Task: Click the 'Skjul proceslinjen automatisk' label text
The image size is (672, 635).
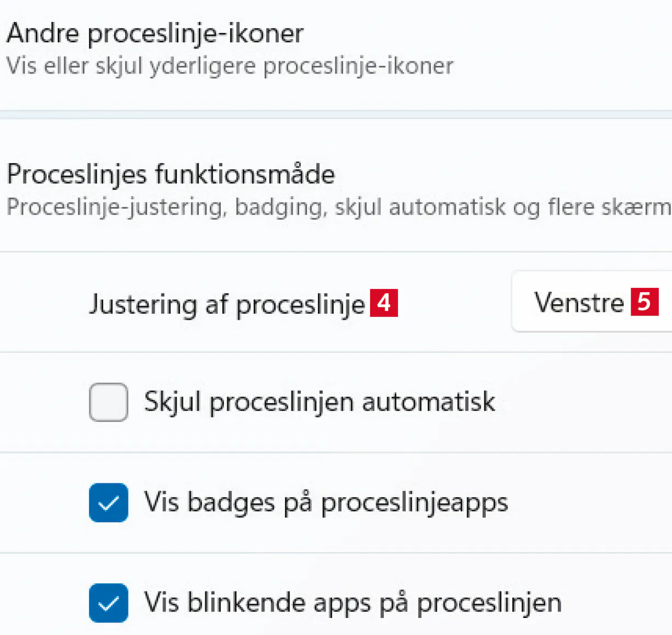Action: click(320, 402)
